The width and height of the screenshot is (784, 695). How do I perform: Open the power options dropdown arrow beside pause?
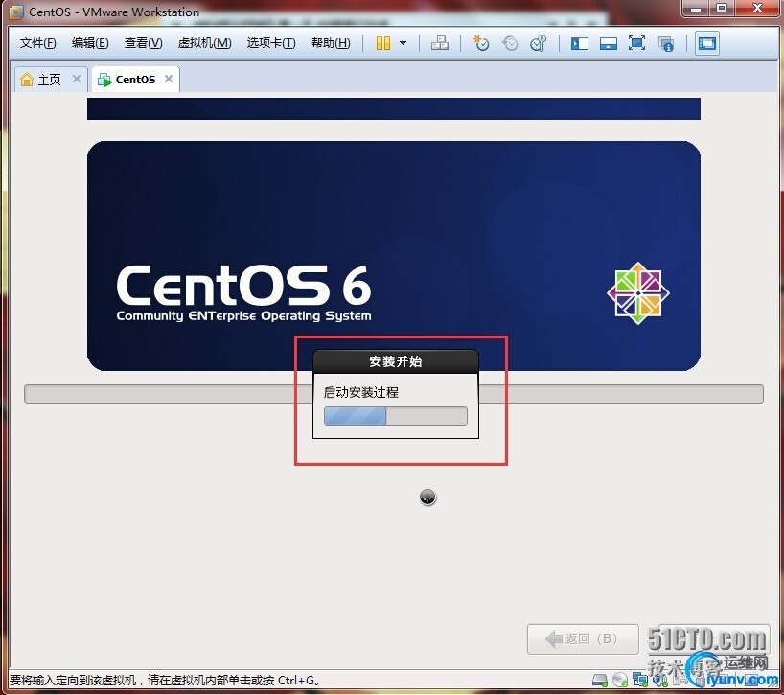[x=403, y=43]
